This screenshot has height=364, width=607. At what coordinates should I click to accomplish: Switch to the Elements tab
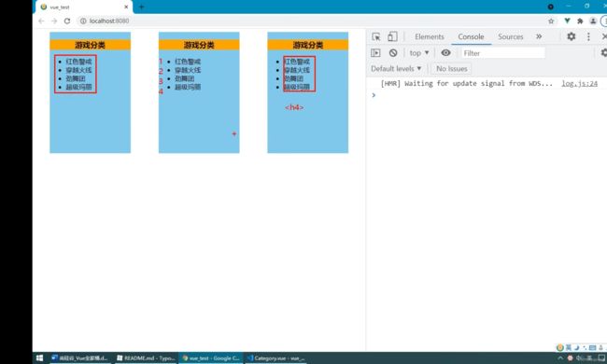430,36
